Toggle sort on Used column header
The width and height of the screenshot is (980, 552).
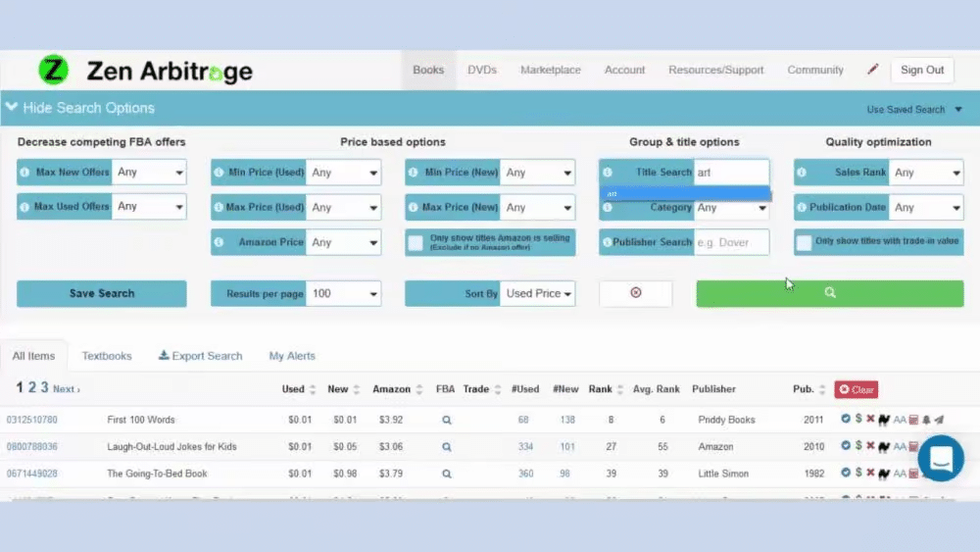pos(313,389)
